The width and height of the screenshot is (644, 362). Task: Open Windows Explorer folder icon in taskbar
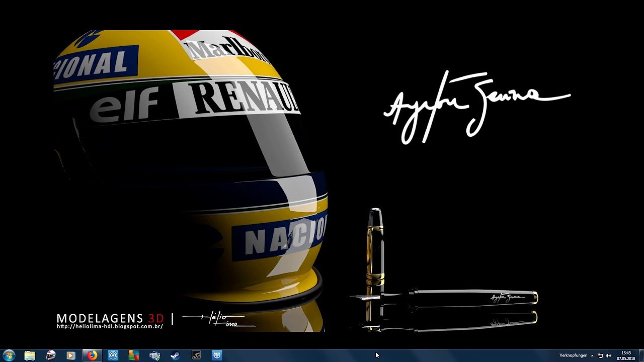click(30, 355)
